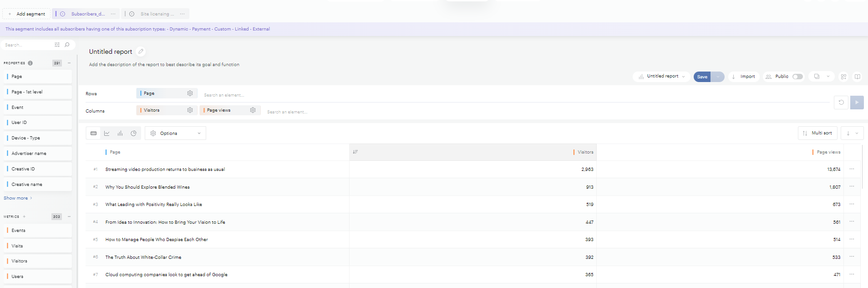Run the report with play button
Screen dimensions: 868x288
point(857,103)
